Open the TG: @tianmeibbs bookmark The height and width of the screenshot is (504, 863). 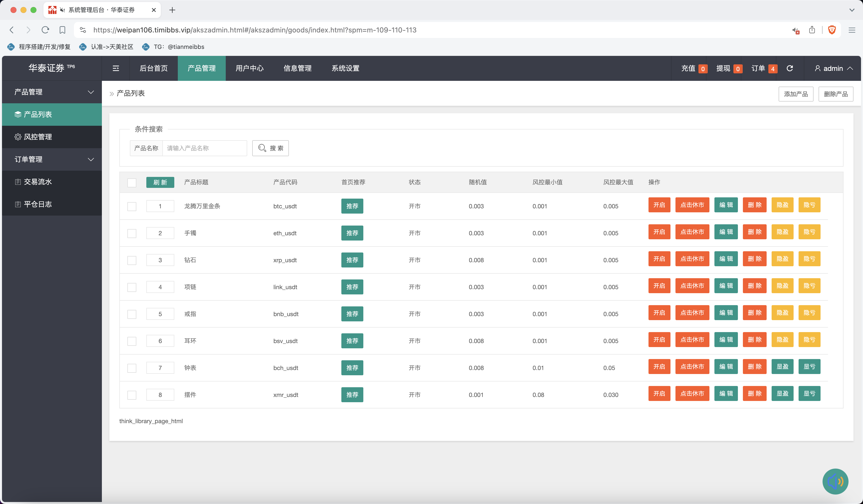(x=173, y=47)
